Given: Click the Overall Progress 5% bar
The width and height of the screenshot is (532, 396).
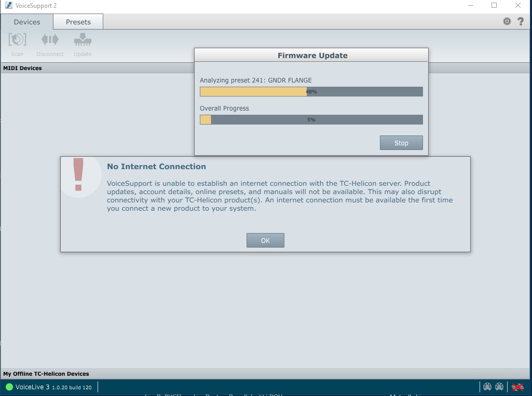Looking at the screenshot, I should 311,119.
